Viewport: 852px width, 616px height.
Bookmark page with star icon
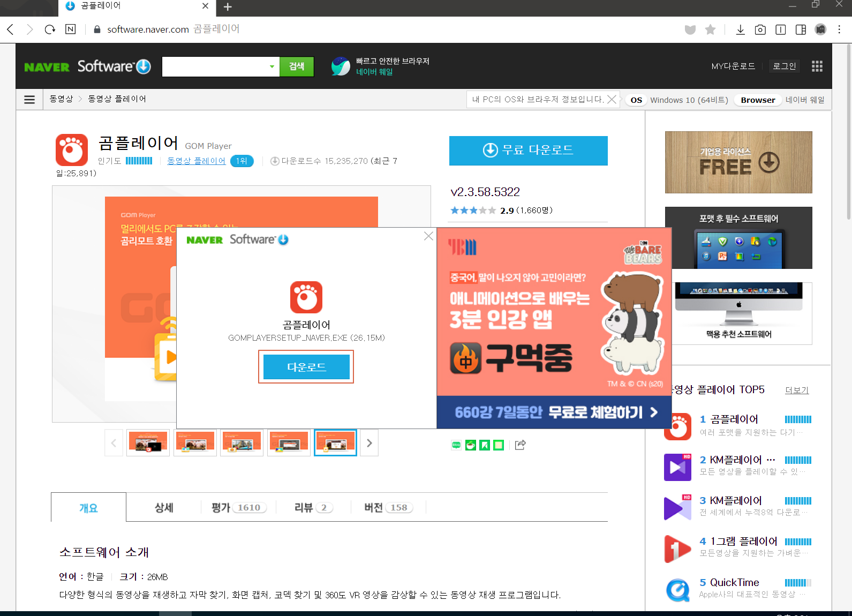(x=710, y=29)
